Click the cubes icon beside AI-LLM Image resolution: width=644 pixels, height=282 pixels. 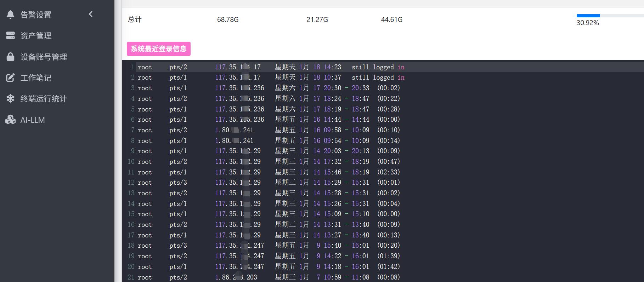[11, 120]
